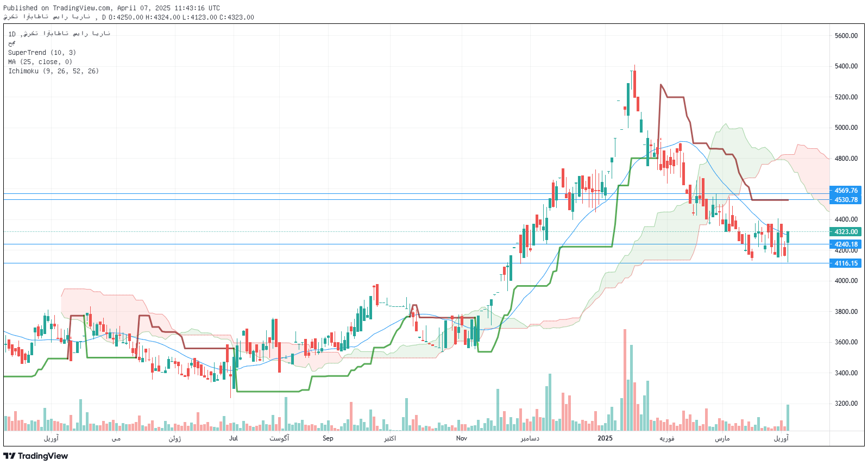Click the Jul label on time axis
This screenshot has width=868, height=466.
[x=234, y=438]
